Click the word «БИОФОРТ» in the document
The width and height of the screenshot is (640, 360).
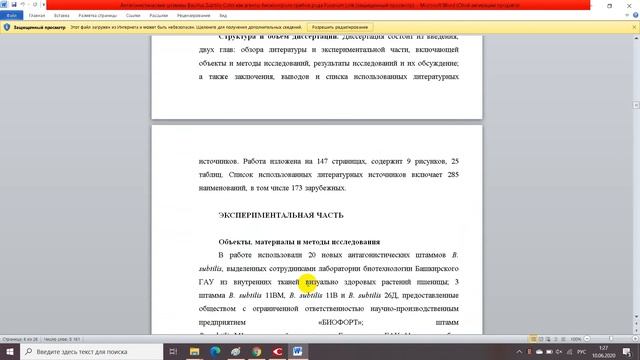click(340, 322)
